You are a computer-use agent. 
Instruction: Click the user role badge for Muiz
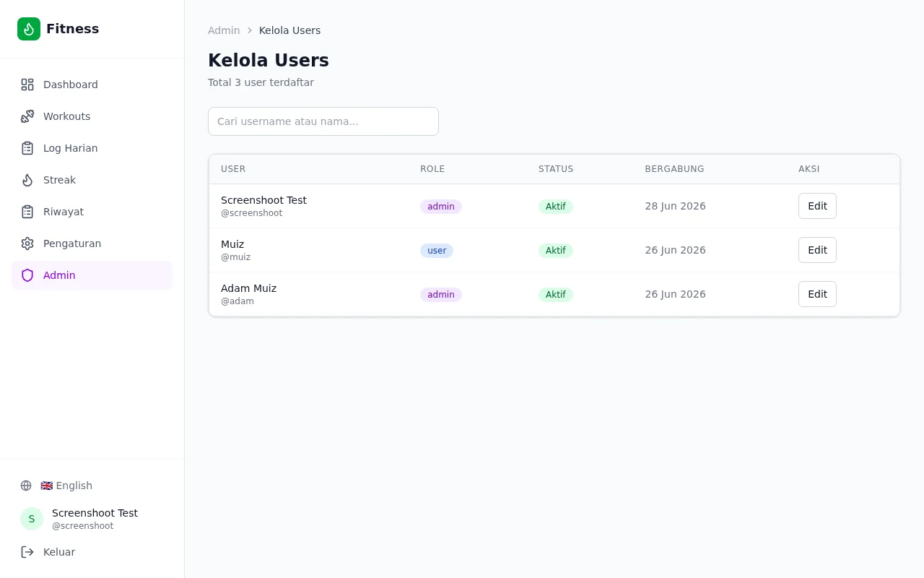coord(437,251)
